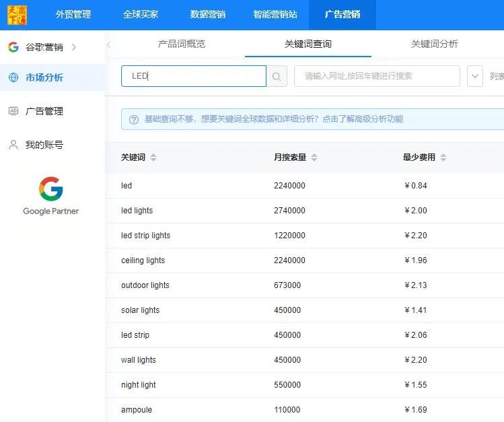
Task: Click the cost value ¥0.84
Action: point(416,186)
